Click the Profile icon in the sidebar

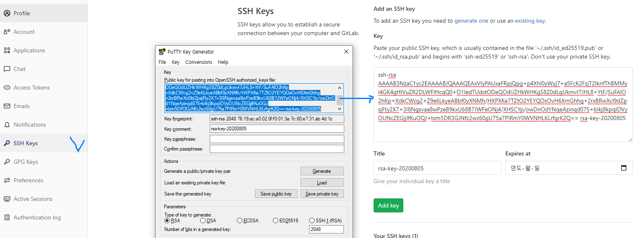point(7,13)
